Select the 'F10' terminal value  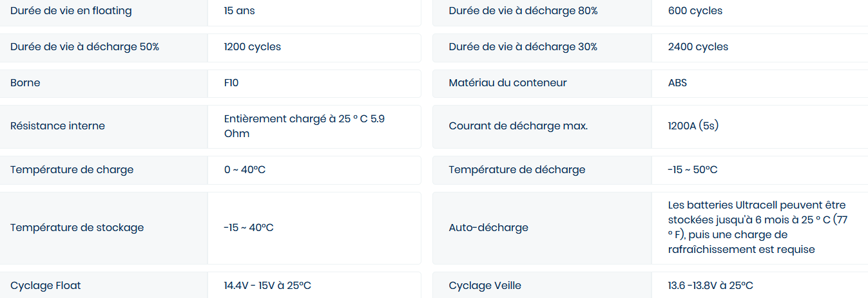pos(232,83)
